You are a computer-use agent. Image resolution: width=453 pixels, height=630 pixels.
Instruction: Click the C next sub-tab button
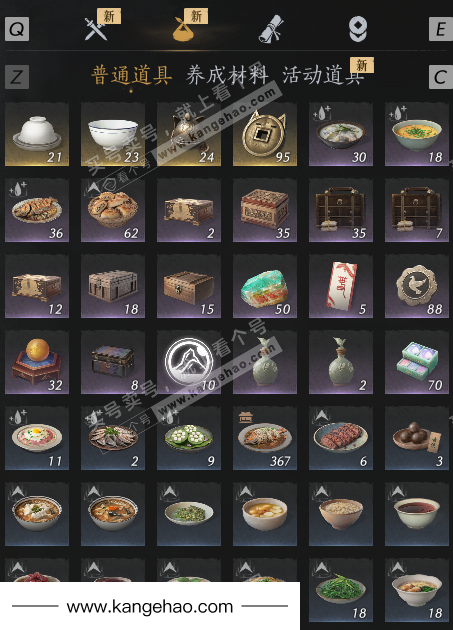441,77
